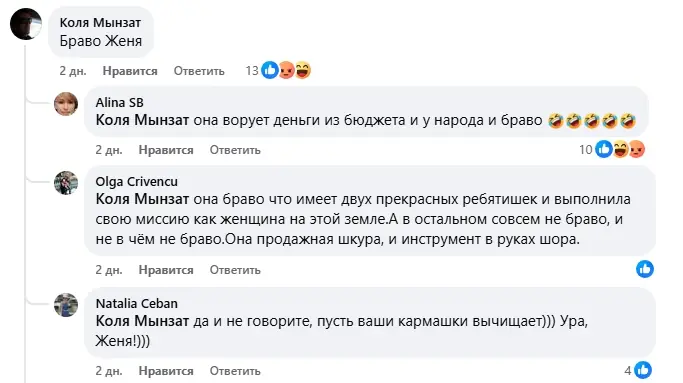Click Коля Мынзат mention in Natalia Ceban's reply
The width and height of the screenshot is (683, 383).
tap(142, 321)
